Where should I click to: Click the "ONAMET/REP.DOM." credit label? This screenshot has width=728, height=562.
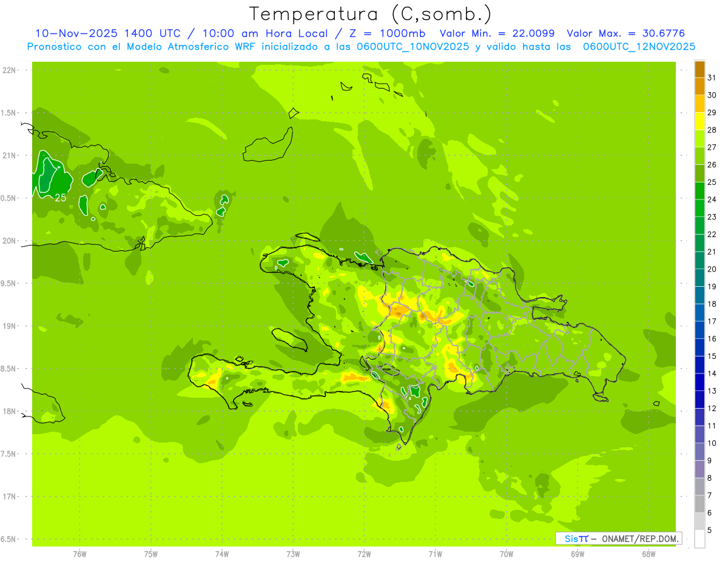[640, 538]
